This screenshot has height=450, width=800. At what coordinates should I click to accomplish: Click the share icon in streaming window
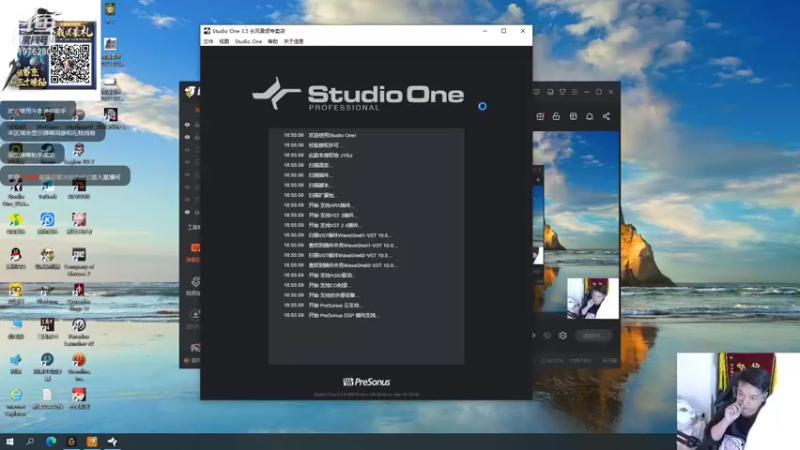[606, 116]
